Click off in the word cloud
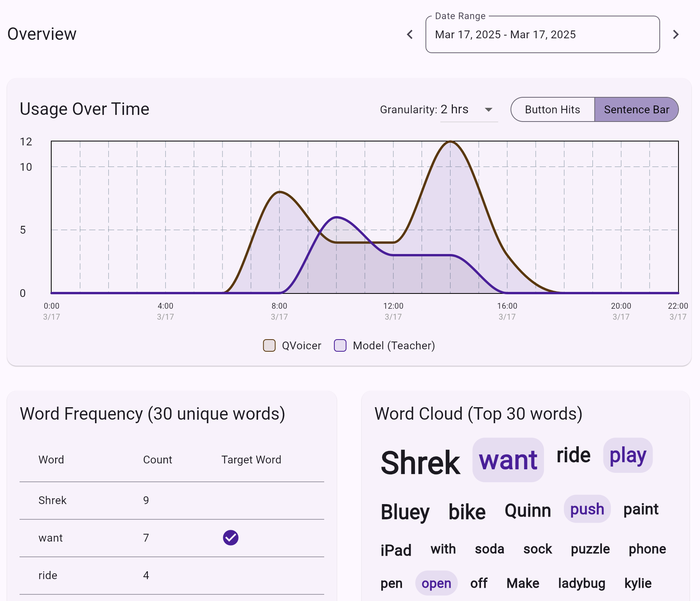 (x=479, y=583)
